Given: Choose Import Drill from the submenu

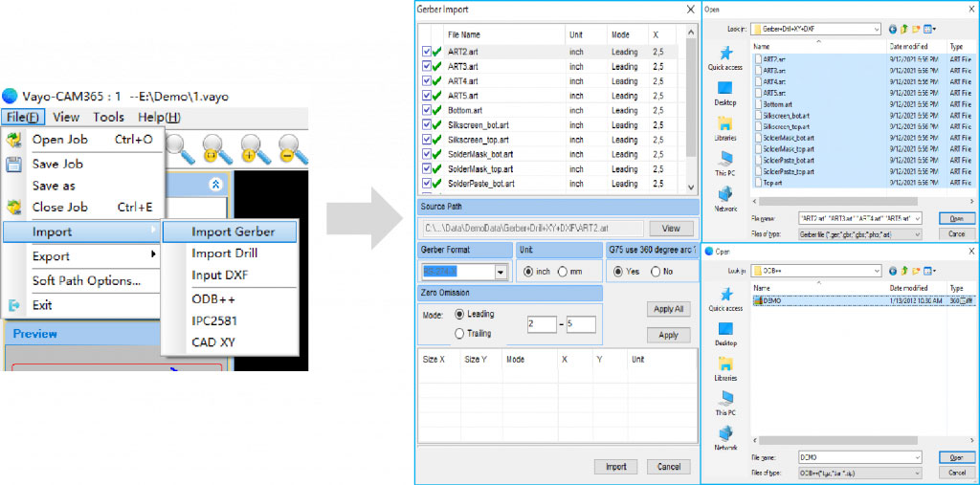Looking at the screenshot, I should [x=224, y=254].
